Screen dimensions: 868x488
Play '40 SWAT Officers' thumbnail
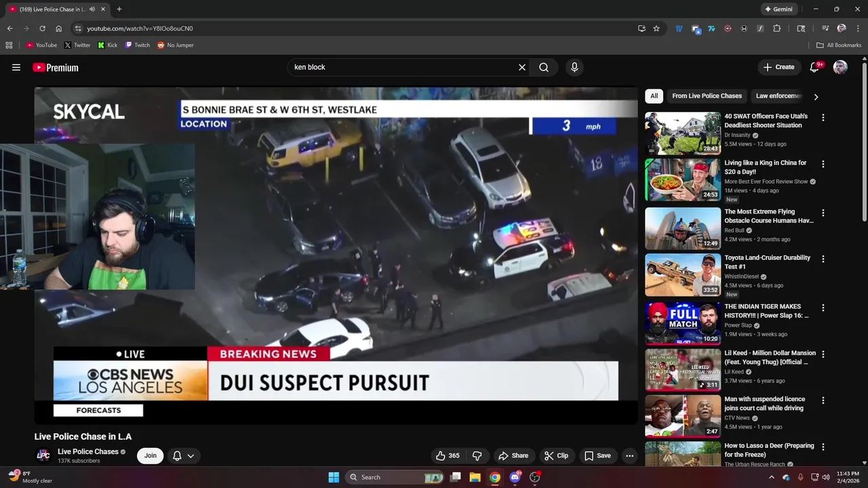pos(683,134)
